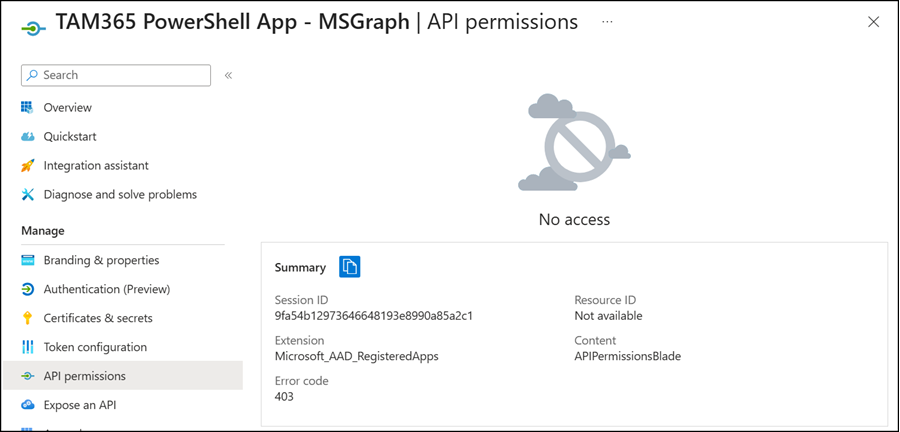Image resolution: width=900 pixels, height=432 pixels.
Task: Click the Summary heading
Action: click(x=300, y=267)
